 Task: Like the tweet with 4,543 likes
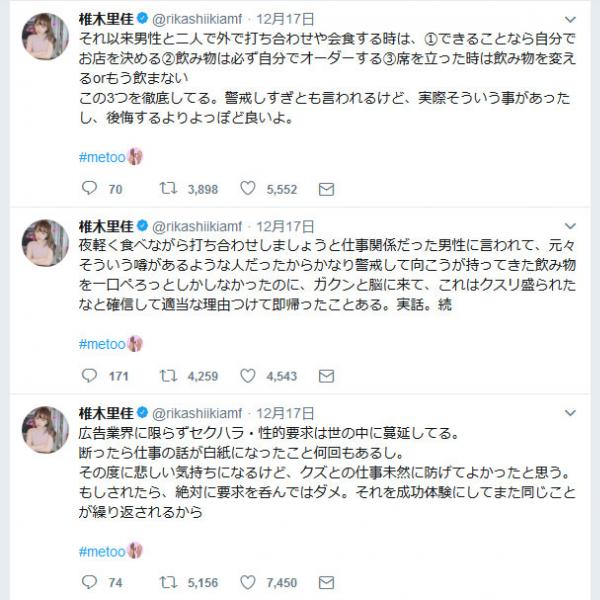click(248, 375)
